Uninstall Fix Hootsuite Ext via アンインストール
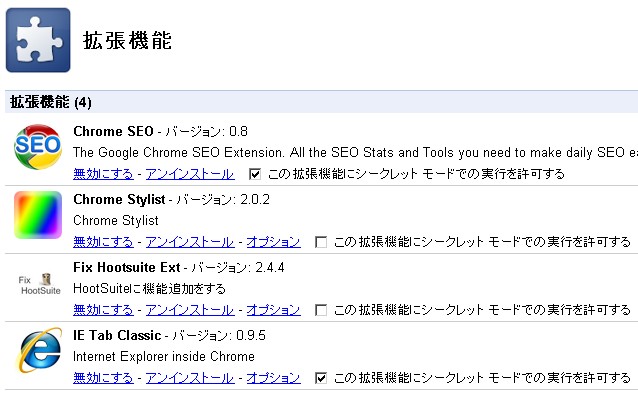This screenshot has width=638, height=396. point(190,310)
